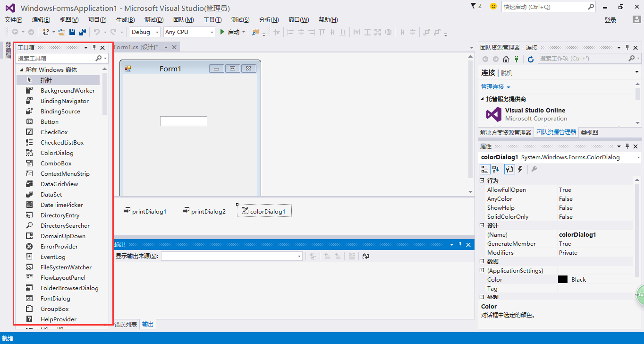The image size is (644, 344).
Task: Click the Open File folder icon
Action: (x=61, y=32)
